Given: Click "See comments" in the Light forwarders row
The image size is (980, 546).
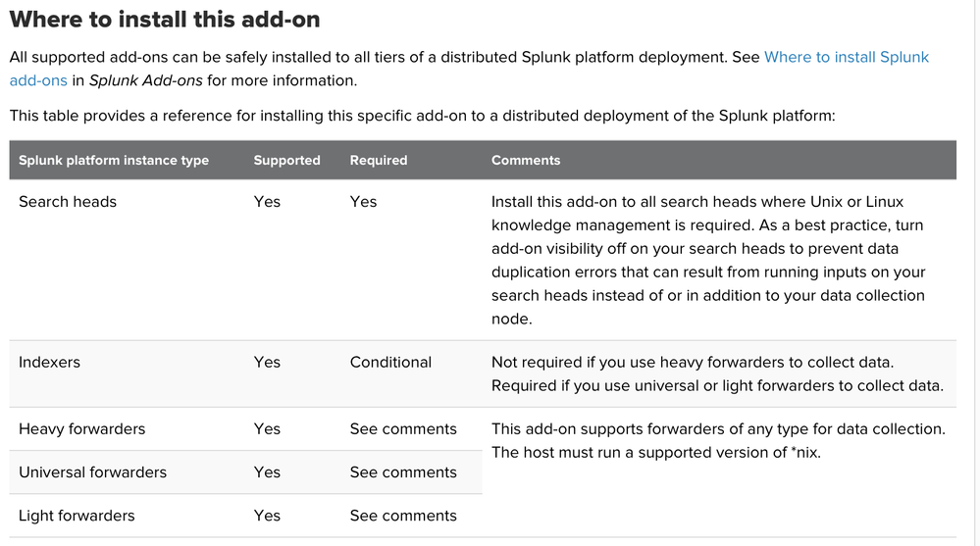Looking at the screenshot, I should pos(403,515).
